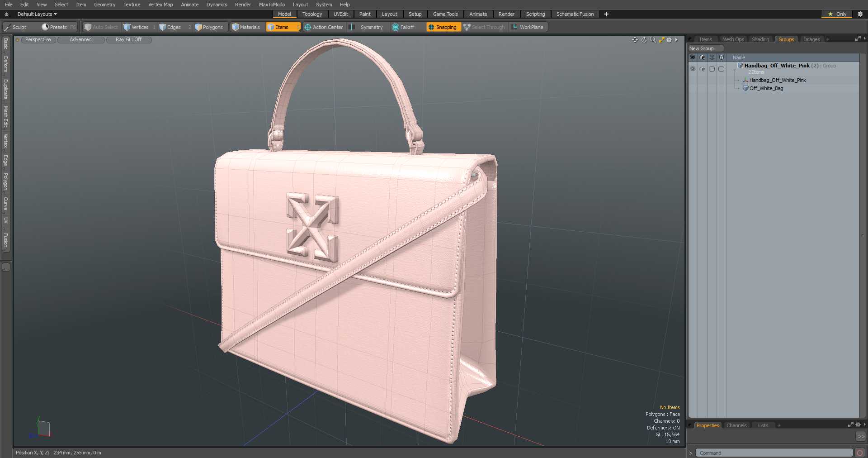Screen dimensions: 868x458
Task: Open the Default Layouts dropdown
Action: pos(37,14)
